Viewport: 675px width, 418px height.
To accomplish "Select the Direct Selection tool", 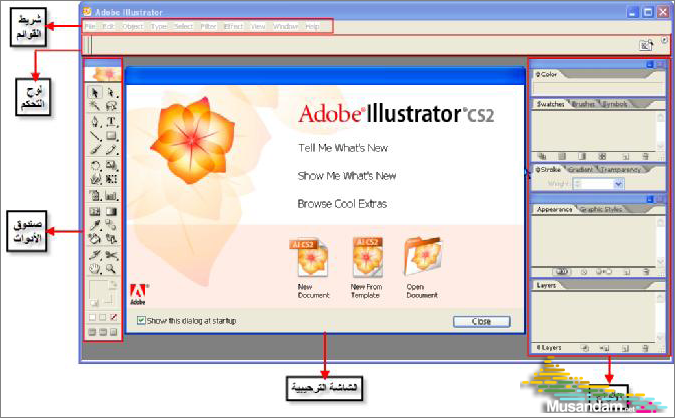I will point(111,93).
